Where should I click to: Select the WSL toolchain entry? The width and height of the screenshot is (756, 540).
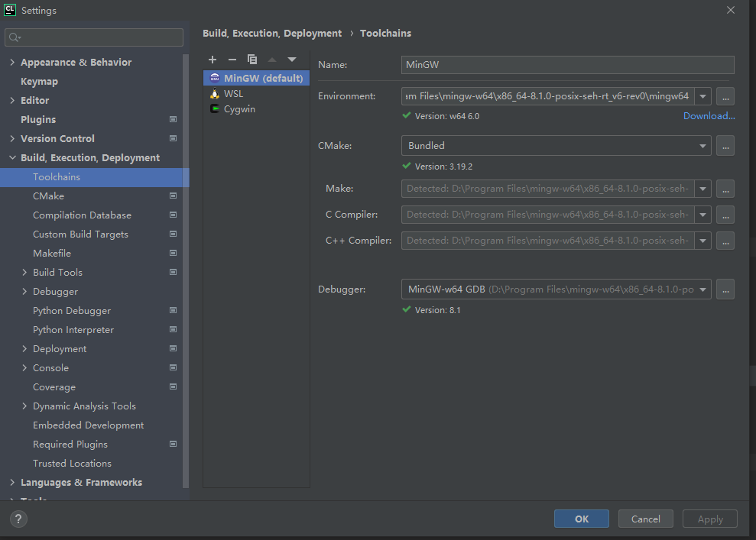coord(233,94)
